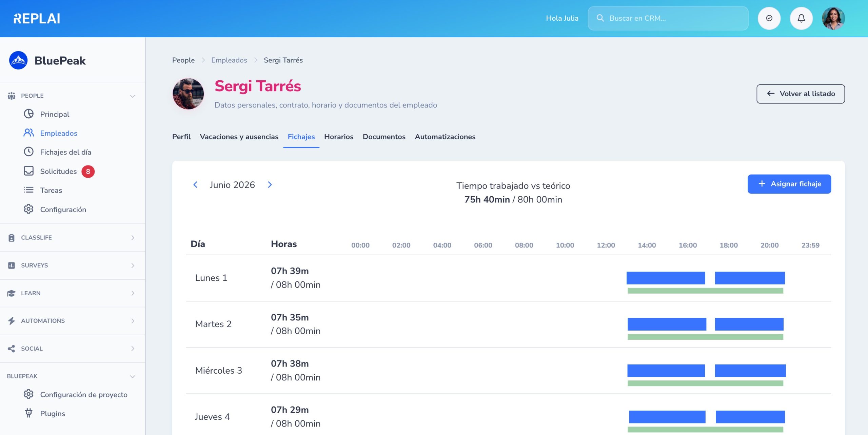
Task: Click the Classlife clipboard icon
Action: pyautogui.click(x=12, y=238)
